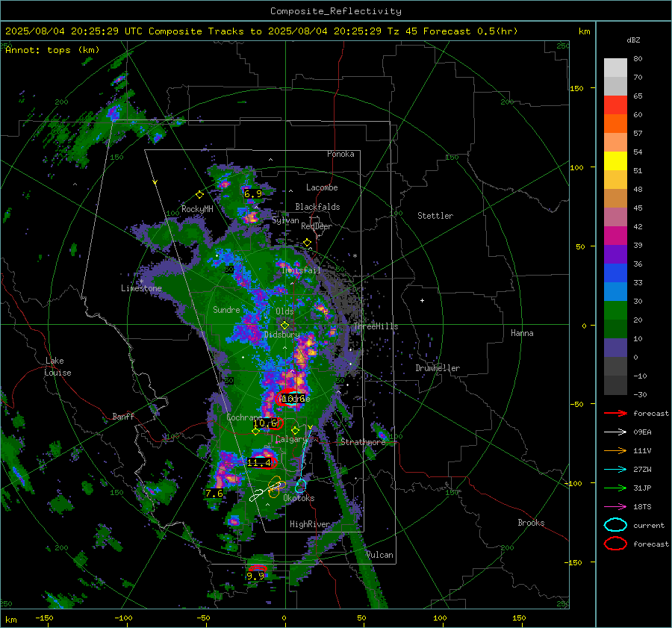Click the cyan current ellipse legend symbol
This screenshot has width=672, height=628.
point(615,525)
